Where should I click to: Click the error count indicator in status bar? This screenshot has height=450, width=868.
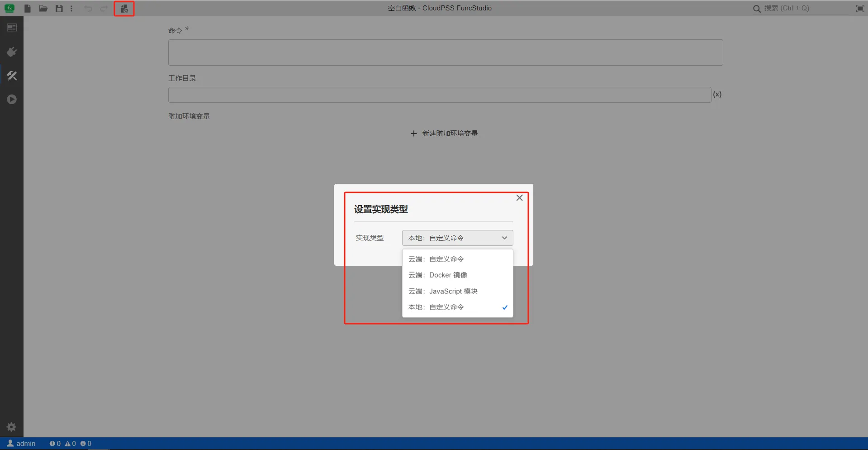[55, 444]
